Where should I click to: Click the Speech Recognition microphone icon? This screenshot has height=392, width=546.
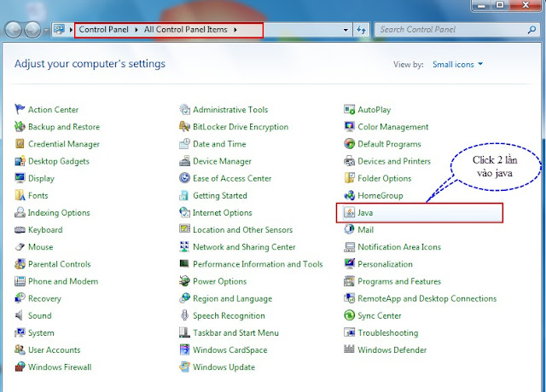point(184,315)
